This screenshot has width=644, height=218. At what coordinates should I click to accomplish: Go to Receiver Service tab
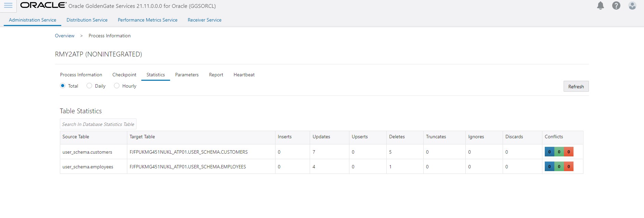(204, 20)
